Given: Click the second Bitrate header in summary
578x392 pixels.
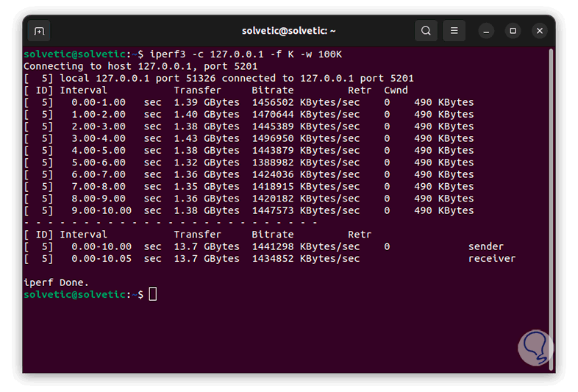Looking at the screenshot, I should 273,235.
